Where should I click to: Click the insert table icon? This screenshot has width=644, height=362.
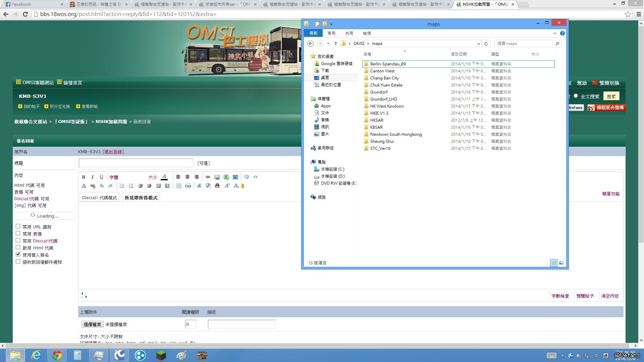[x=179, y=186]
